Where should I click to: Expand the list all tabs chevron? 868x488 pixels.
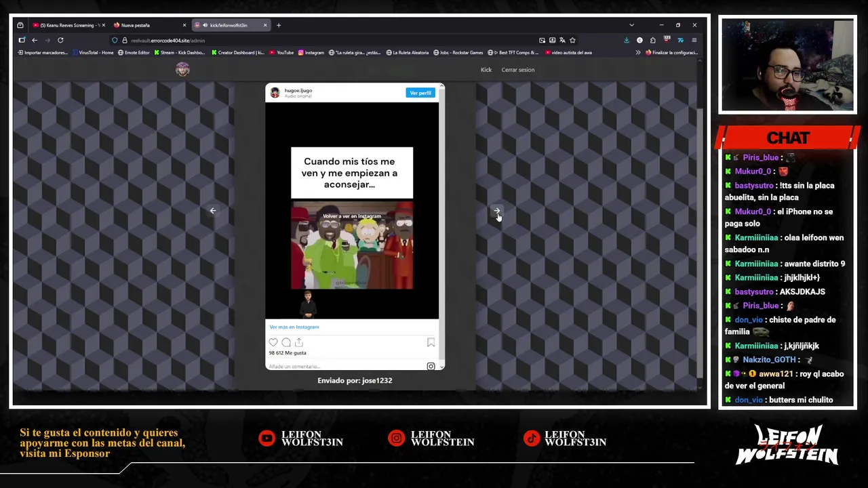[631, 25]
